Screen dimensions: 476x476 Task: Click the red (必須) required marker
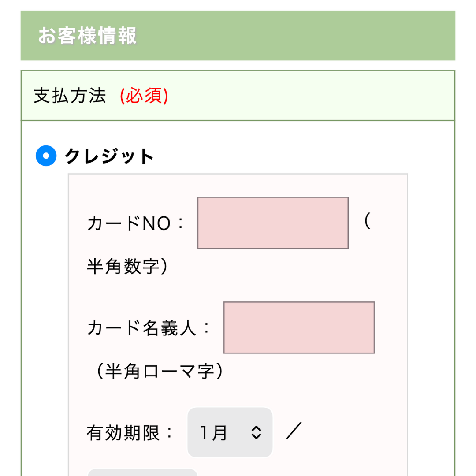coord(144,96)
